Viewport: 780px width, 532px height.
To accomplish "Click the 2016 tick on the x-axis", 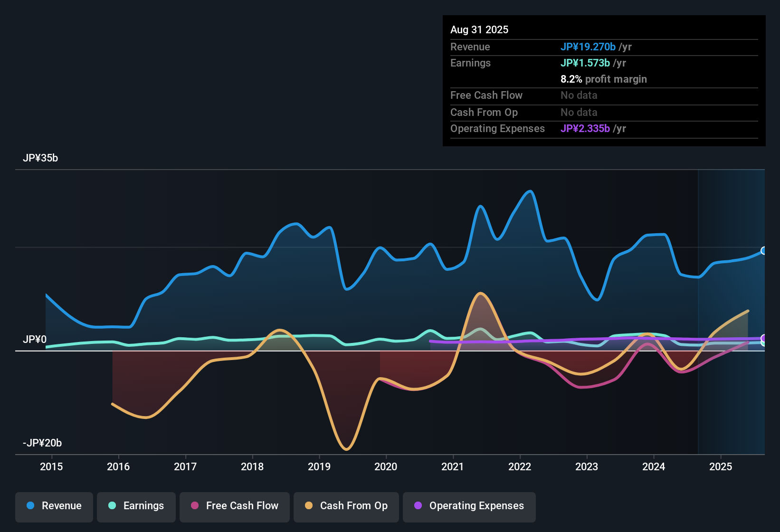I will 118,467.
